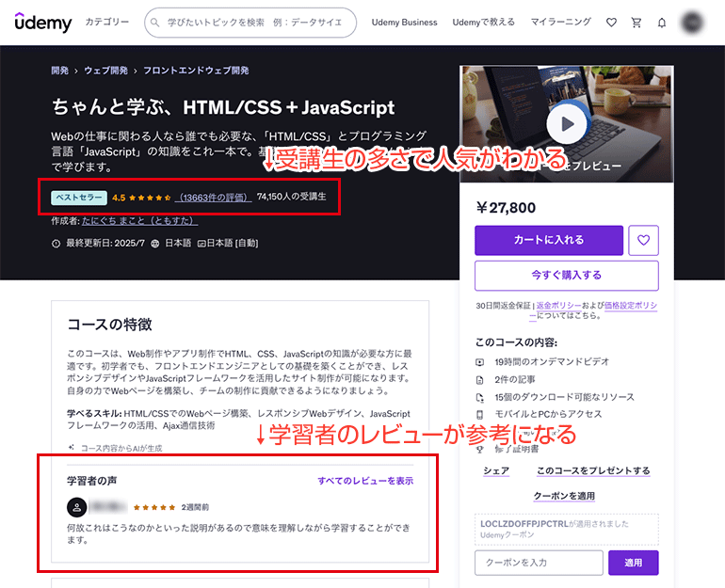725x588 pixels.
Task: Focus the course search field
Action: point(250,23)
